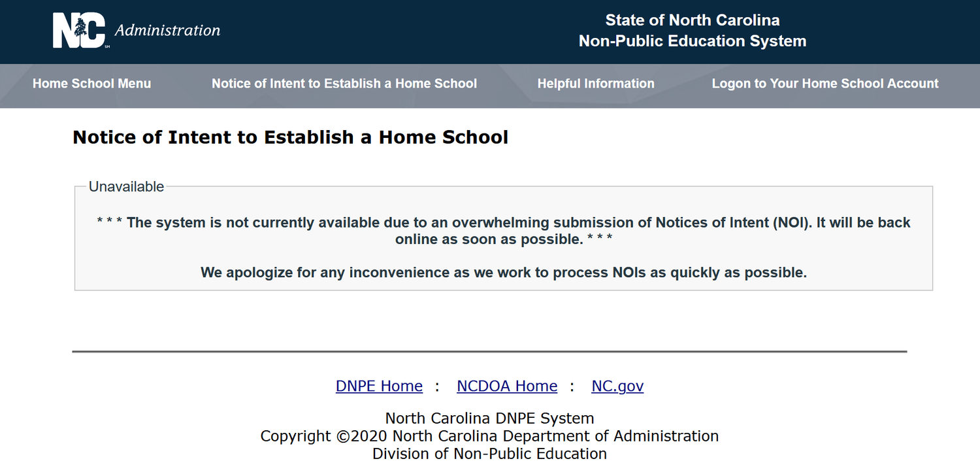Click the Division of Non-Public Education footer text
980x461 pixels.
[x=489, y=453]
